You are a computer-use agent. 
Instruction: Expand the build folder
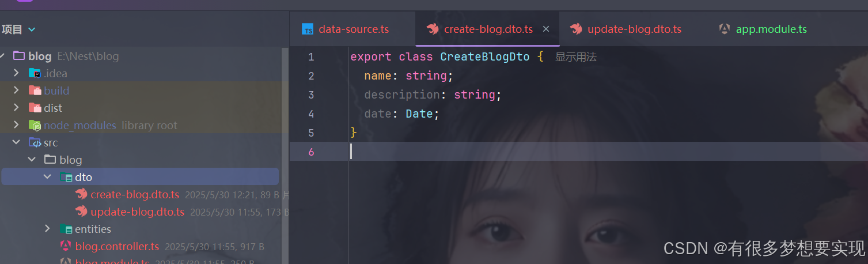click(16, 90)
